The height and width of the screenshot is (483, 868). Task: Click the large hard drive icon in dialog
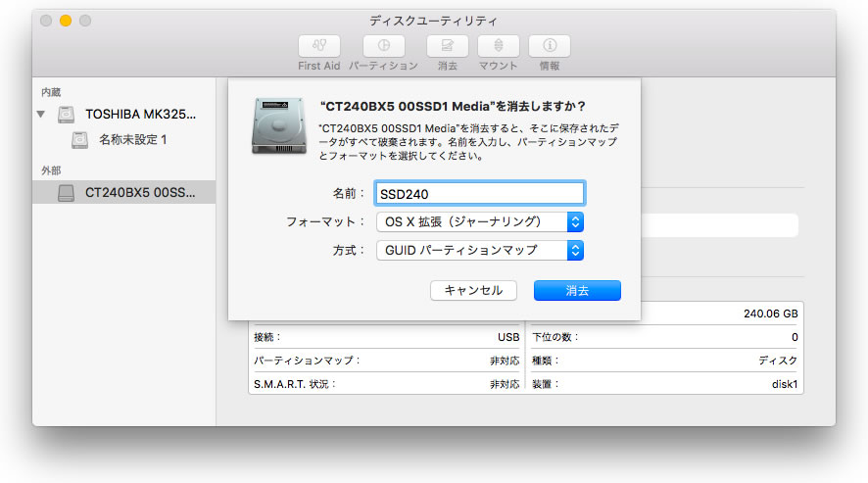point(276,122)
